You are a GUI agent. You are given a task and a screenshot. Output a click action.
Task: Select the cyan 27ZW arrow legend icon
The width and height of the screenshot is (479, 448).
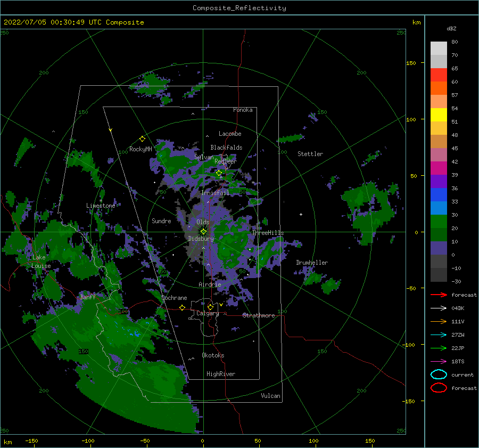439,335
